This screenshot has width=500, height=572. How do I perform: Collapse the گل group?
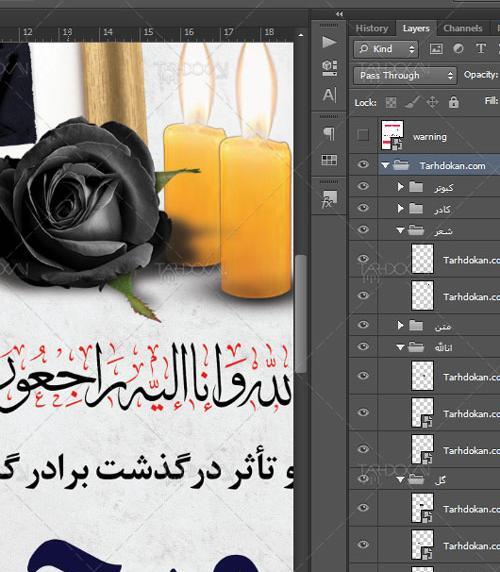[400, 479]
